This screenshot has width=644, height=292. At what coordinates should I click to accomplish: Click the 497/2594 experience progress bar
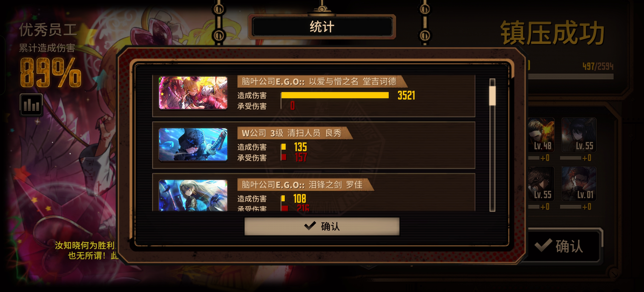point(571,76)
